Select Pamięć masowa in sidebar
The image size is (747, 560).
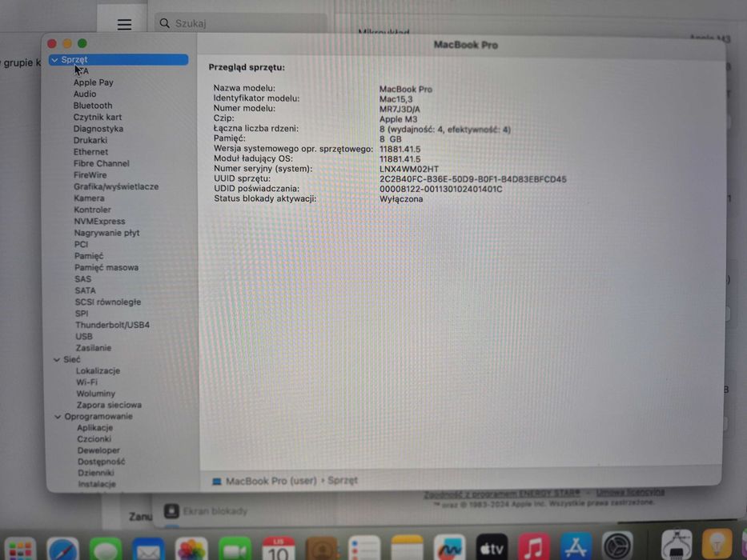pyautogui.click(x=106, y=268)
